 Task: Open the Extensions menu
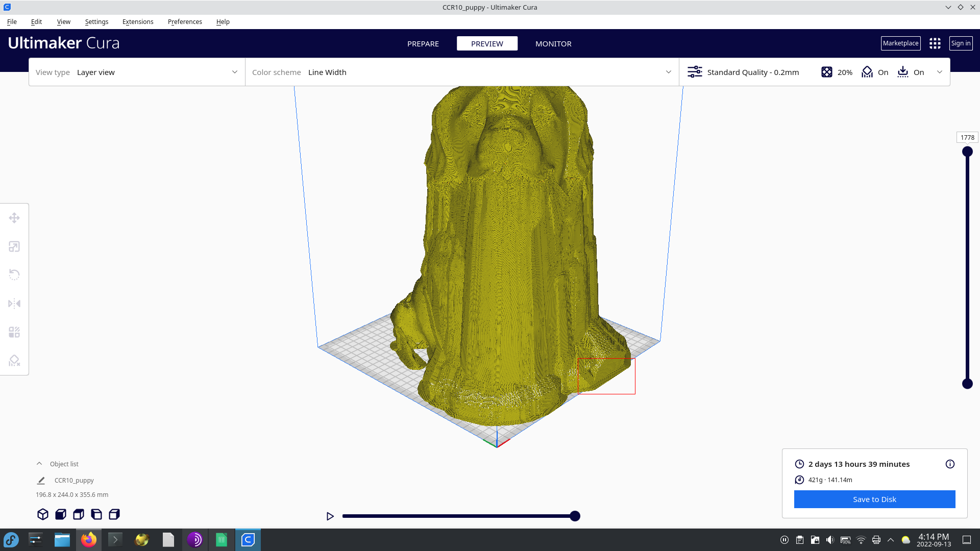point(138,21)
